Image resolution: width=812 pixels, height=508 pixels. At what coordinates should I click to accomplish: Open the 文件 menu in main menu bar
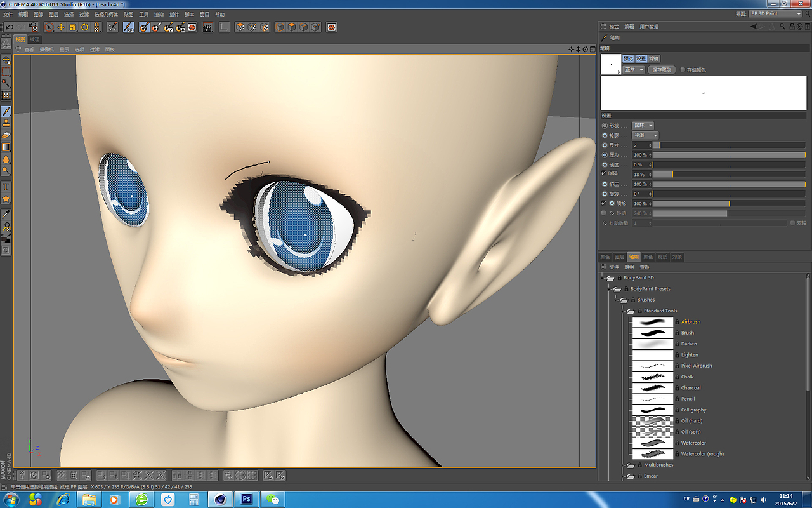tap(8, 14)
